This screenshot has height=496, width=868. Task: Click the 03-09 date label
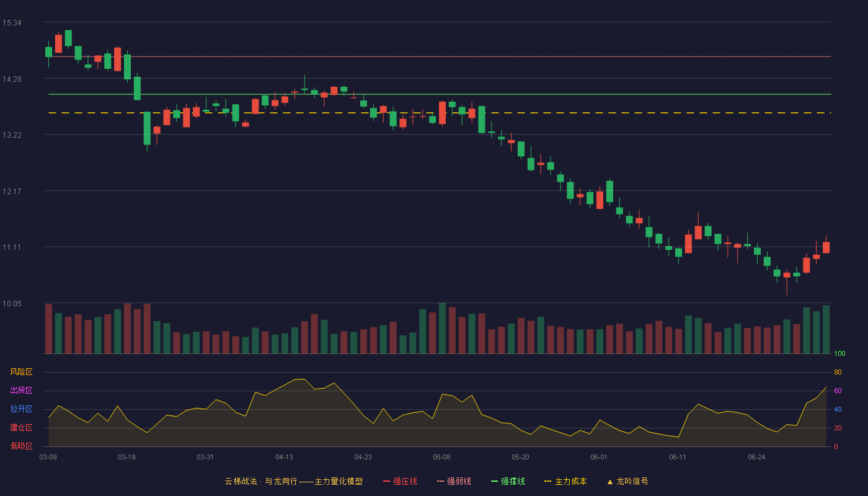click(48, 457)
